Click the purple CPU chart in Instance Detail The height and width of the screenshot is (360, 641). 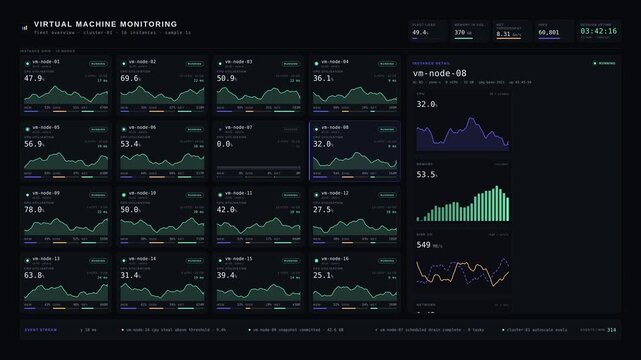tap(463, 134)
